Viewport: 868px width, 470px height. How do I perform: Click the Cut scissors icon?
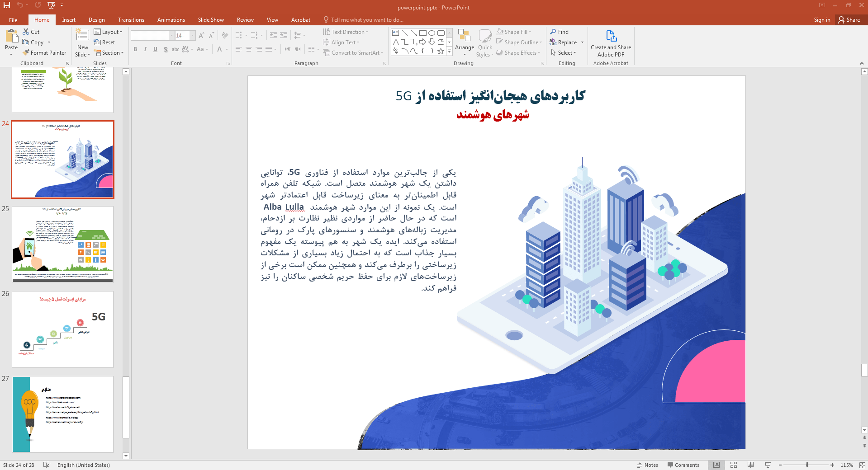tap(26, 32)
